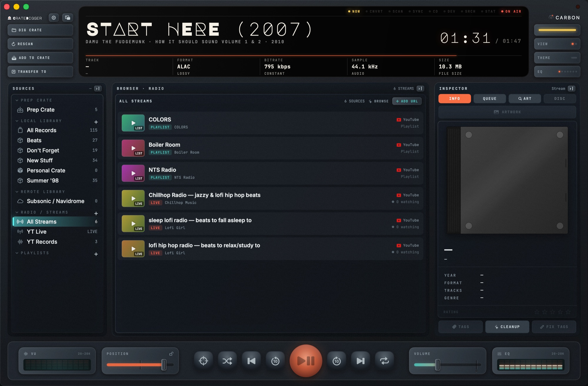This screenshot has width=588, height=386.
Task: Switch to the Queue tab
Action: [490, 99]
